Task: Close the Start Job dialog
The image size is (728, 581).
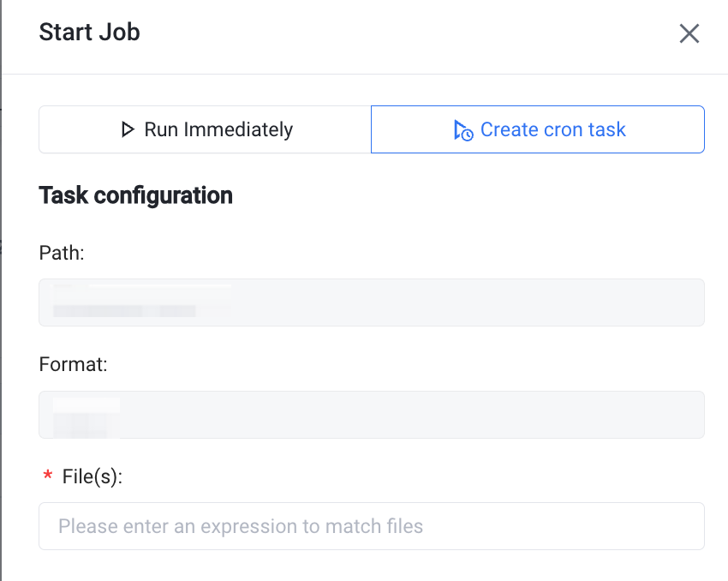Action: point(689,33)
